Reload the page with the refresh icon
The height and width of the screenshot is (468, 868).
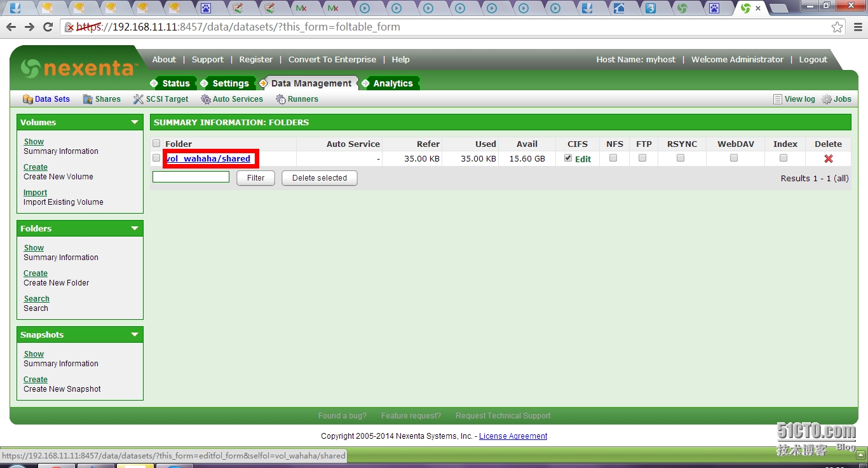pyautogui.click(x=48, y=27)
